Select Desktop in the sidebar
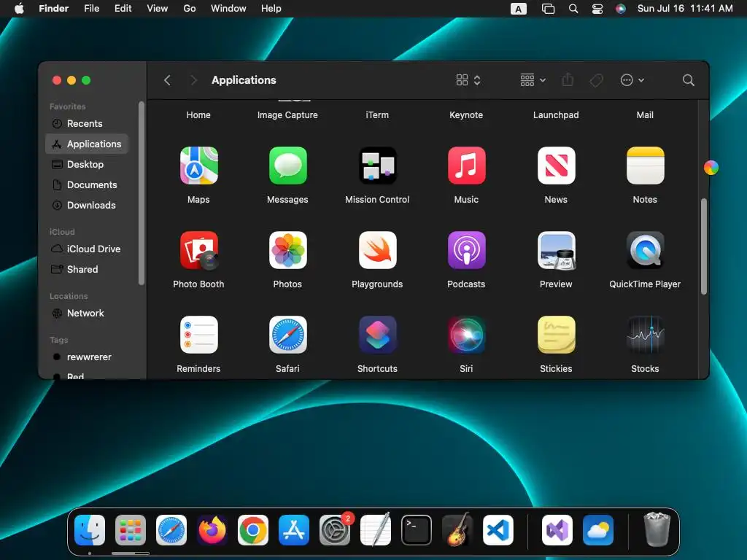Screen dimensions: 747x560 point(87,164)
